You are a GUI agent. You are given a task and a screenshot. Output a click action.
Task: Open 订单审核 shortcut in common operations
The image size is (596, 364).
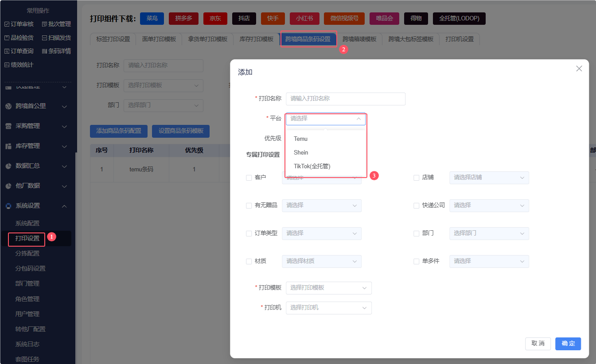[19, 24]
